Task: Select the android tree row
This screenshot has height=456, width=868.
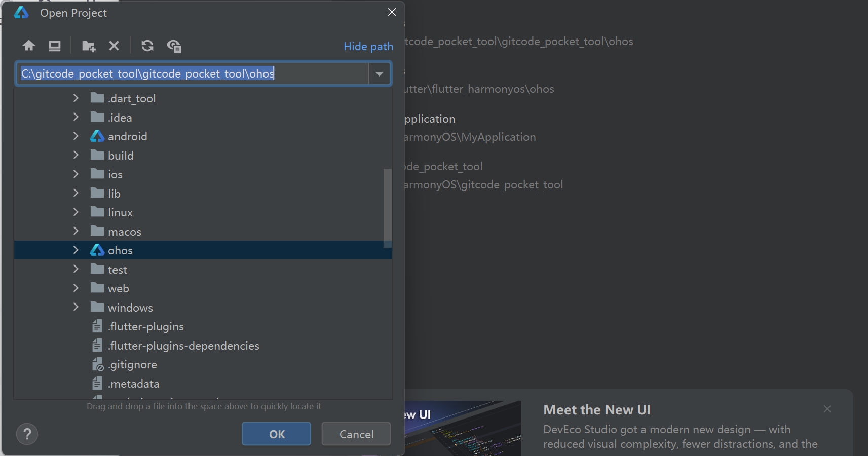Action: (x=203, y=136)
